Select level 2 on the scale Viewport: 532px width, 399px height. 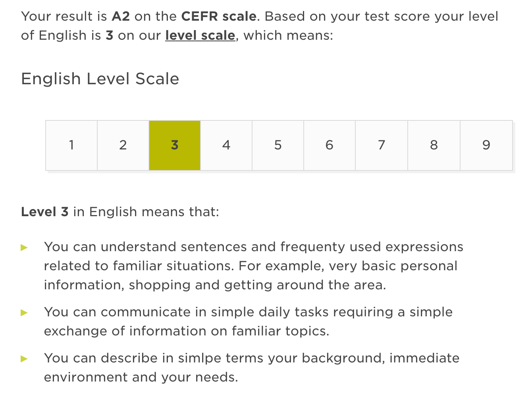tap(123, 145)
